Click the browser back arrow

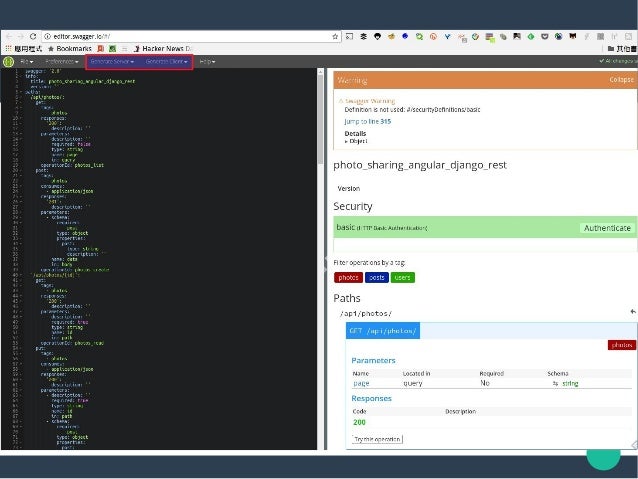click(8, 35)
